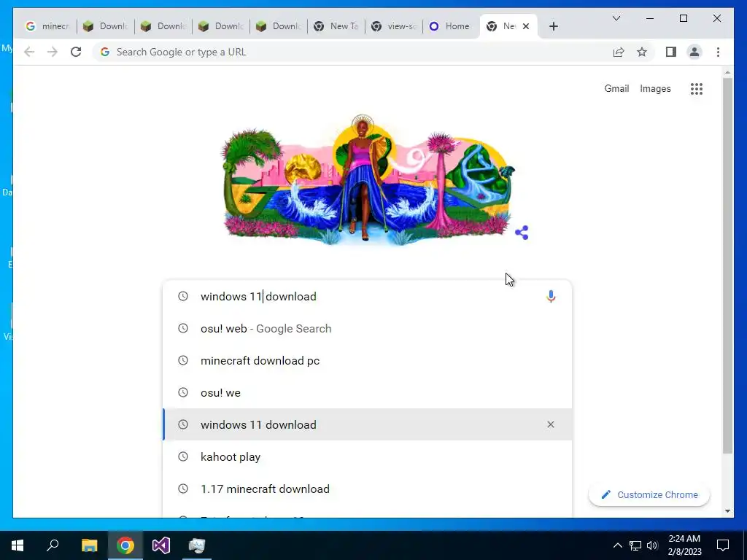The width and height of the screenshot is (747, 560).
Task: Launch Visual Studio from the taskbar
Action: pos(161,545)
